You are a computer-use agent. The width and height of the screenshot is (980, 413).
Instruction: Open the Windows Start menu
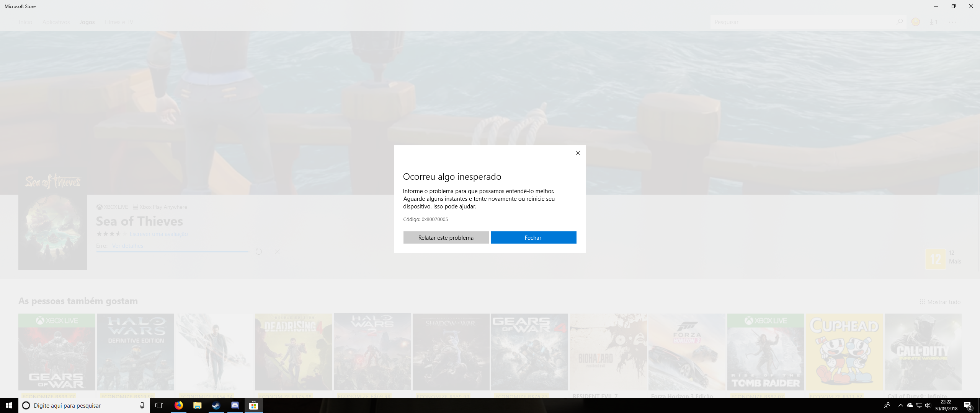9,405
